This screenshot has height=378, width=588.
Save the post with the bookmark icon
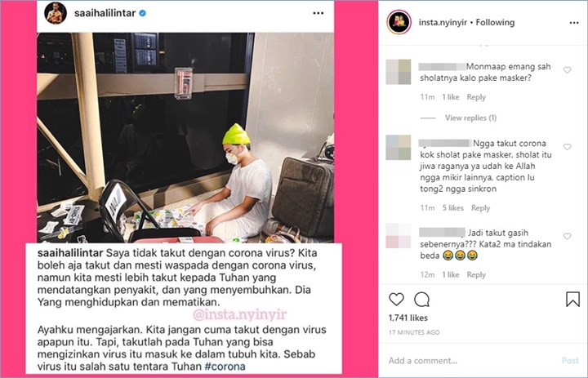[x=572, y=300]
